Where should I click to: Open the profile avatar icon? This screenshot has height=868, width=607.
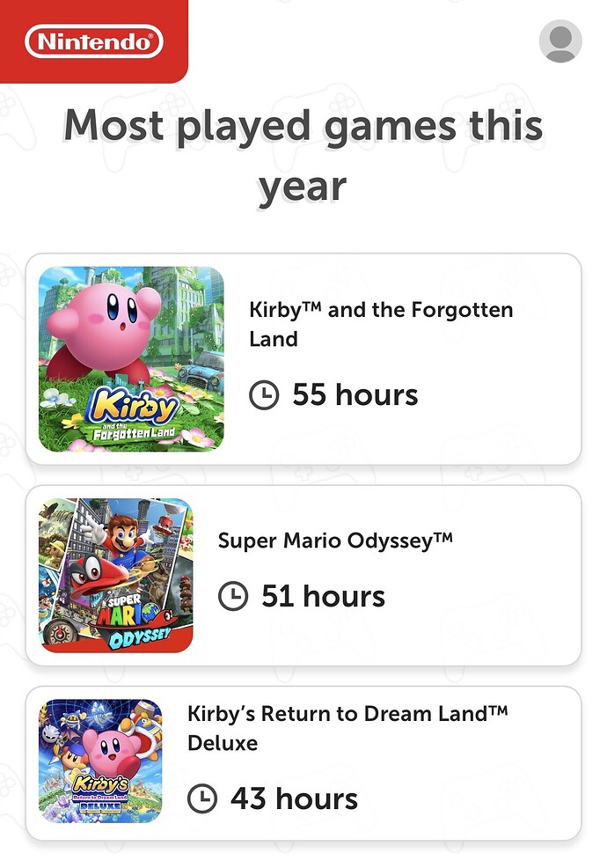point(560,40)
